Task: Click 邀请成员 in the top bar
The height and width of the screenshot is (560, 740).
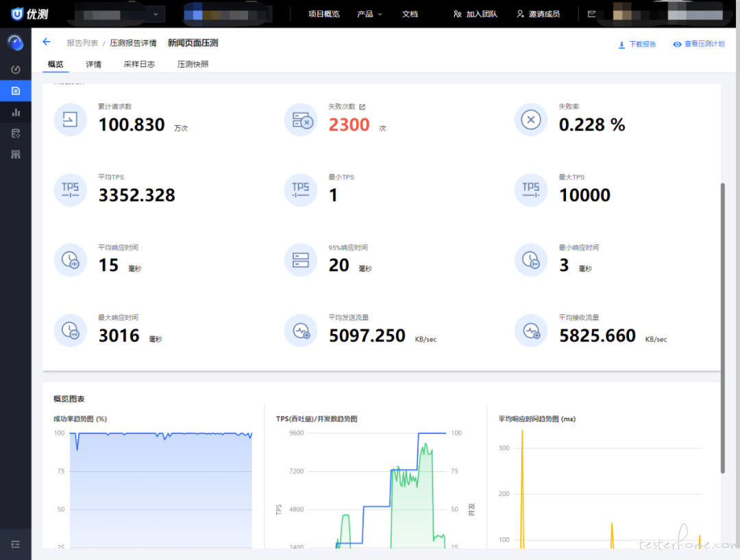Action: point(539,14)
